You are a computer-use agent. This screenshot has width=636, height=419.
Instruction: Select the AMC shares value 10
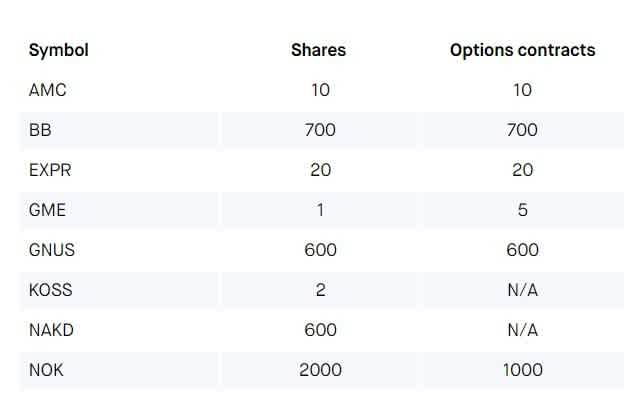(x=320, y=90)
